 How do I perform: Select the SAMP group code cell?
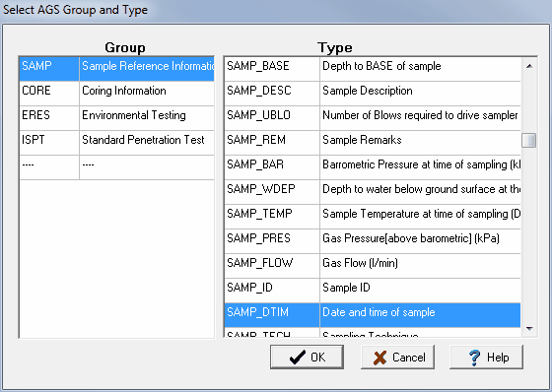(x=49, y=69)
